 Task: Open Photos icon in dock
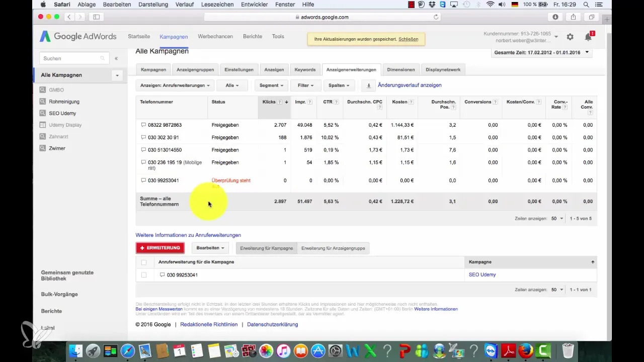click(x=267, y=350)
